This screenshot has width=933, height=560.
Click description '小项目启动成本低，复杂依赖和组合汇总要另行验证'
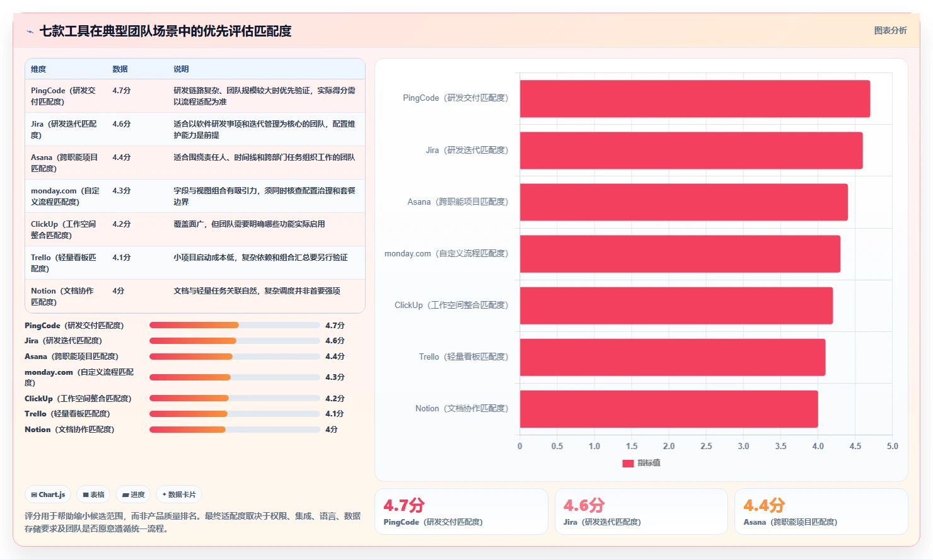pyautogui.click(x=260, y=258)
